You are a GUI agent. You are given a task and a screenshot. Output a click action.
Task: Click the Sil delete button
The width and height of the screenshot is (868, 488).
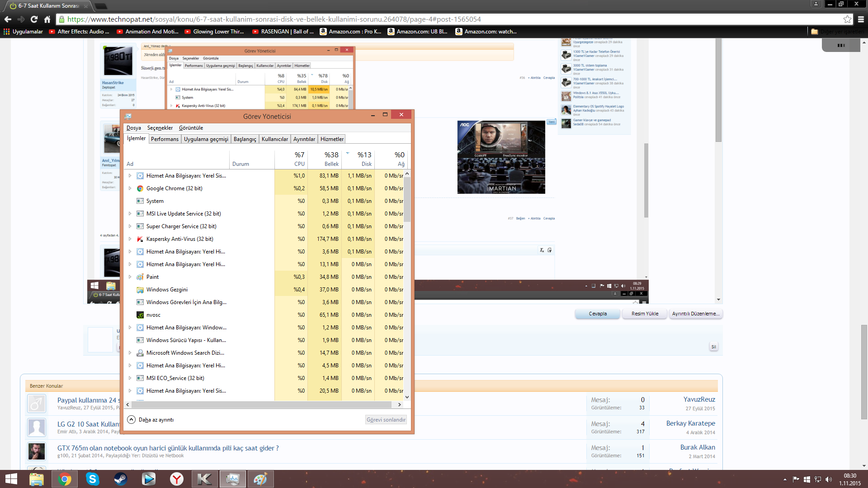click(x=714, y=347)
